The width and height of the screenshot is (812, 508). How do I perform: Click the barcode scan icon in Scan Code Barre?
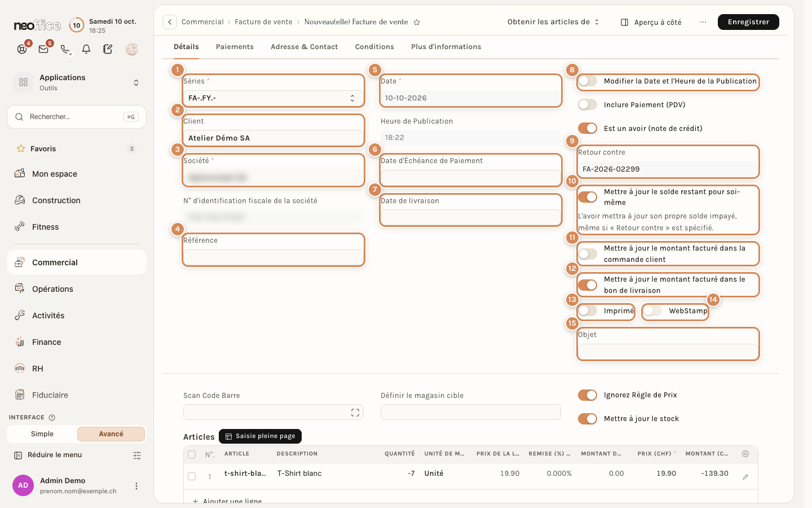pyautogui.click(x=355, y=413)
